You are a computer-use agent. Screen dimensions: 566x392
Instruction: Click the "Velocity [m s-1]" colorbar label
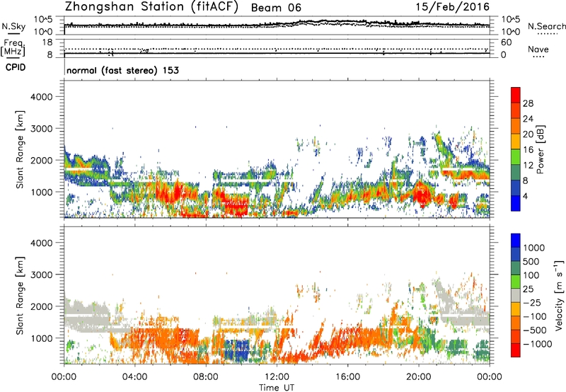[x=559, y=295]
